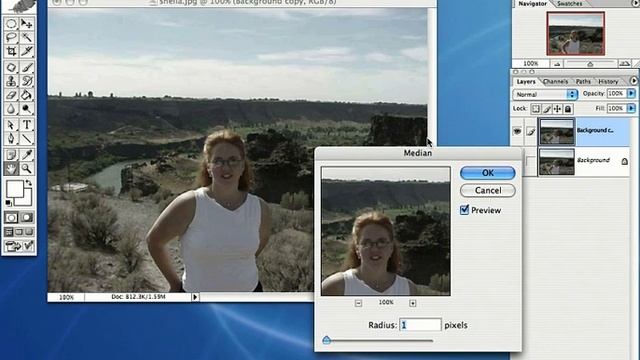Select the Move tool
This screenshot has height=360, width=640.
[x=27, y=24]
